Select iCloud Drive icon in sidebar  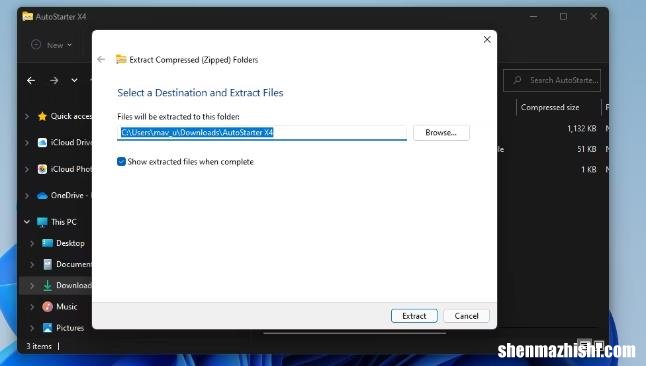(42, 143)
